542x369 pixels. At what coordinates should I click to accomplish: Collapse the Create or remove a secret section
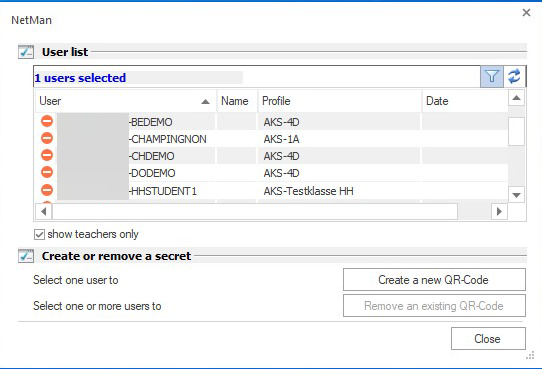pyautogui.click(x=26, y=256)
